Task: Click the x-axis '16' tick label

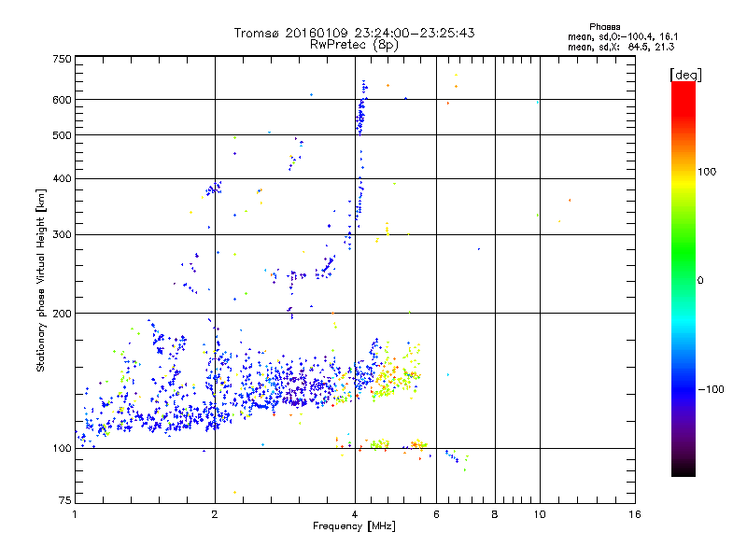Action: pos(635,514)
